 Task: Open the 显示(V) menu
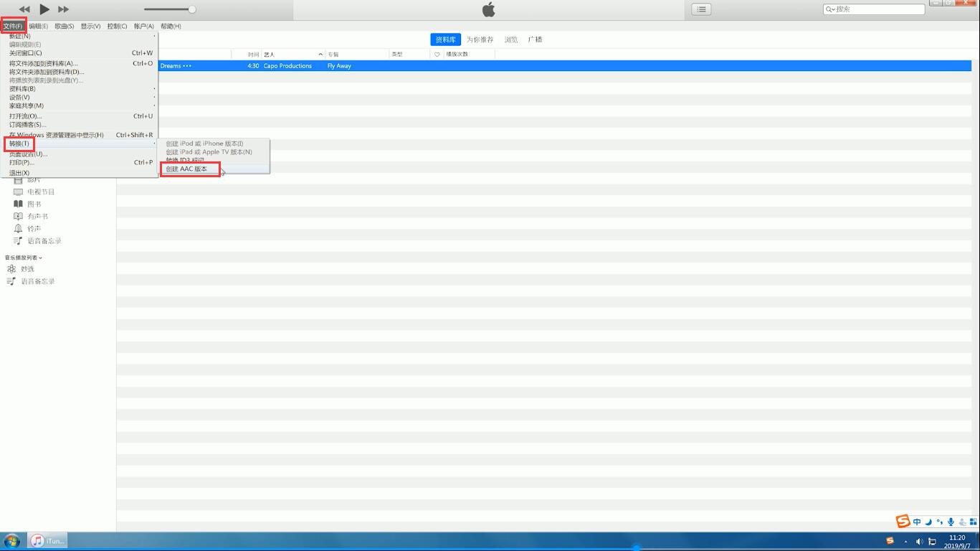tap(90, 26)
